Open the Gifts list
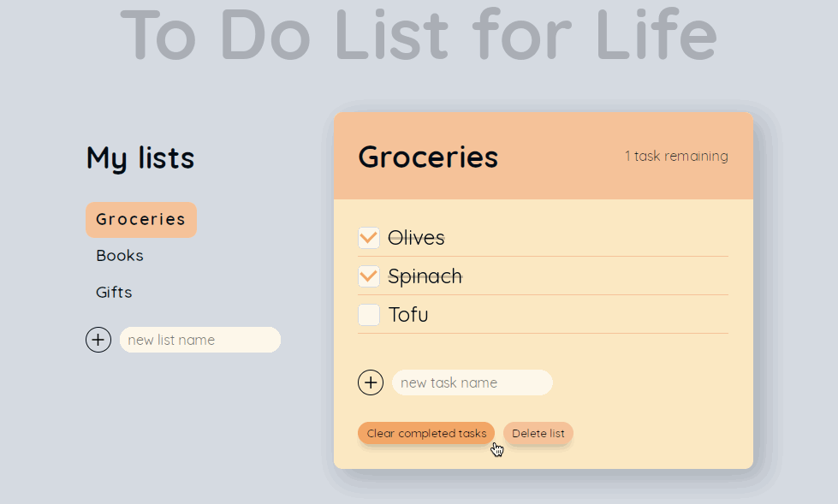The width and height of the screenshot is (838, 504). click(x=114, y=292)
